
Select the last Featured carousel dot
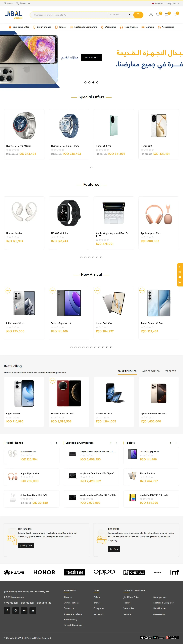pyautogui.click(x=101, y=257)
